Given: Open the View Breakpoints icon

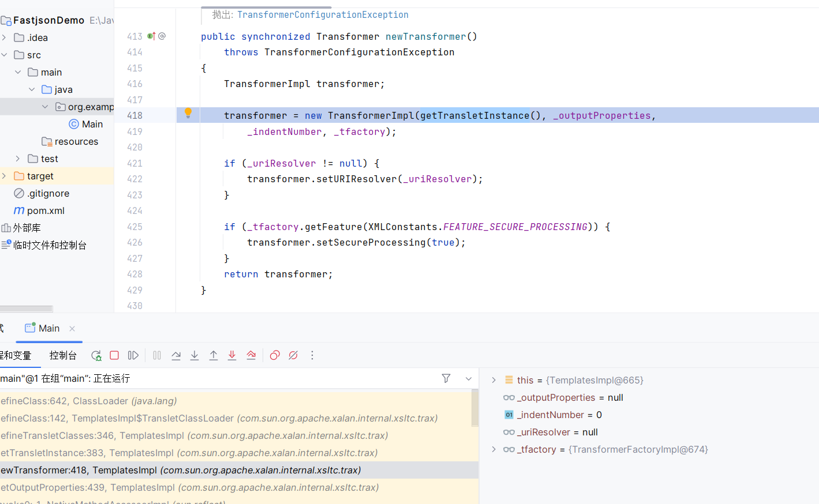Looking at the screenshot, I should (275, 355).
